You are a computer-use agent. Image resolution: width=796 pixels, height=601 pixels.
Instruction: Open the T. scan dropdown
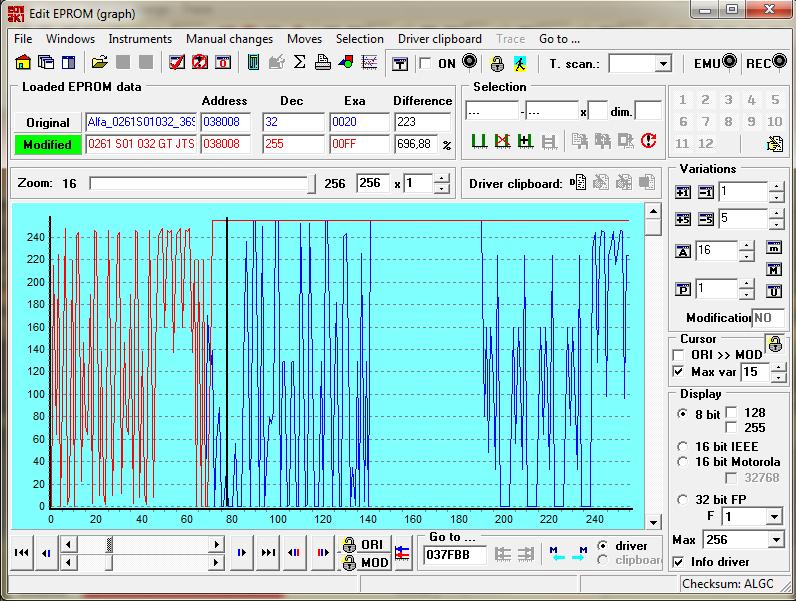tap(662, 64)
